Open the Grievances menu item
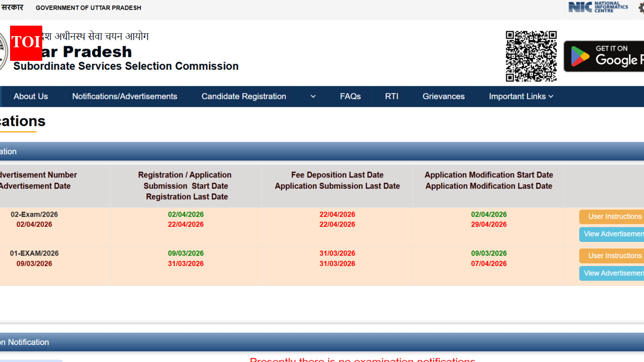Screen dimensions: 644x362 point(443,97)
